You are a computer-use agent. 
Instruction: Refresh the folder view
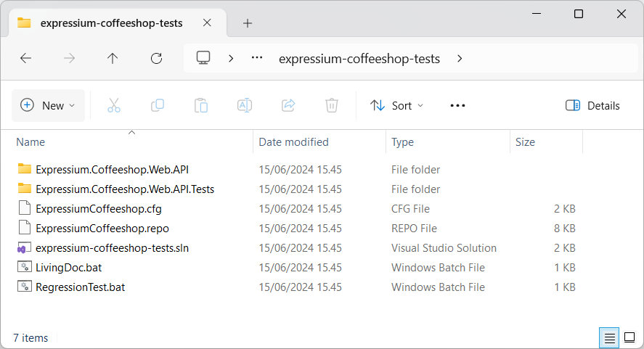[157, 58]
